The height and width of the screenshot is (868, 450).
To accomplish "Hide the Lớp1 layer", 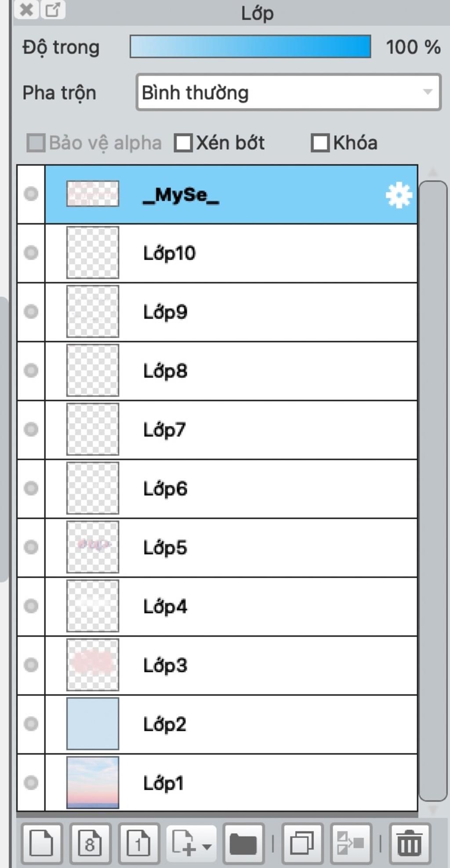I will point(31,783).
